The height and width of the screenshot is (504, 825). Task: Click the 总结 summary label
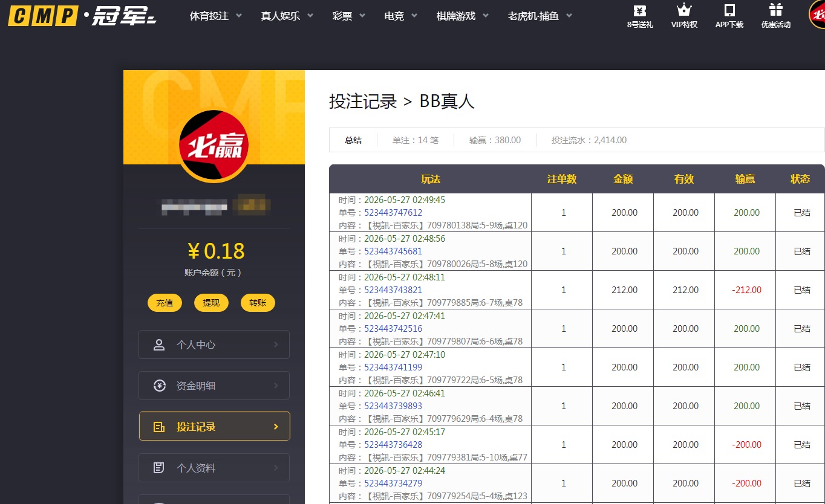tap(353, 140)
